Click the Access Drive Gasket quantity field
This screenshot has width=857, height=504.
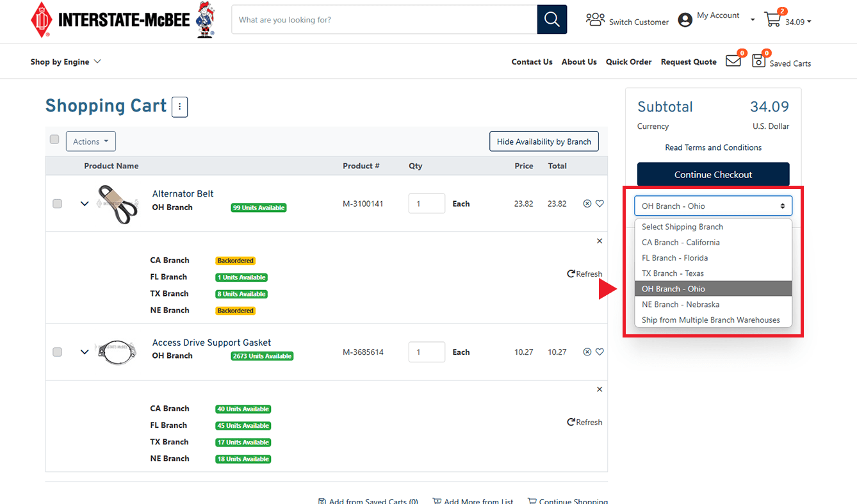click(427, 352)
